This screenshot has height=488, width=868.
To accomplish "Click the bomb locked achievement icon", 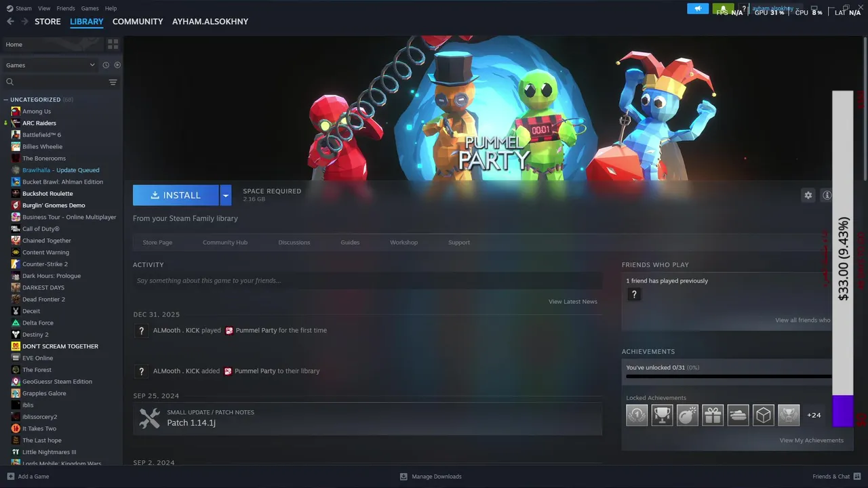I will tap(688, 415).
